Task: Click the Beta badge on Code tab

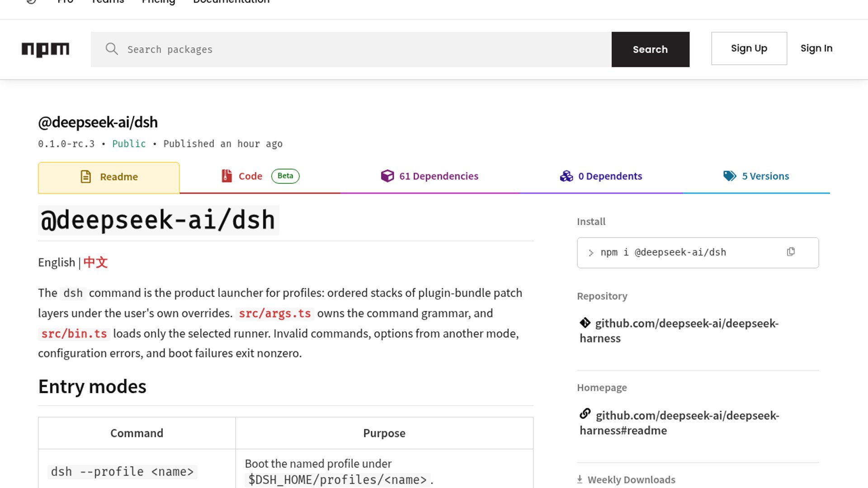Action: (x=285, y=176)
